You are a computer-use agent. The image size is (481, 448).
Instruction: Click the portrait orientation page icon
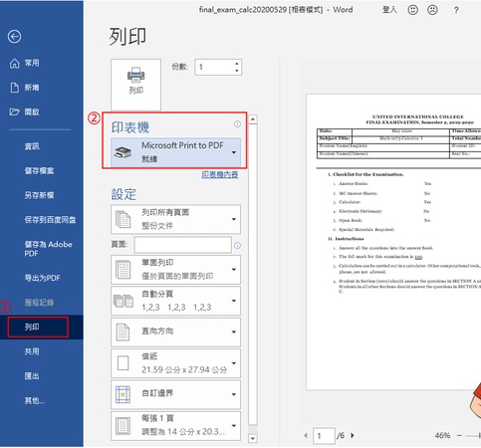click(x=122, y=332)
